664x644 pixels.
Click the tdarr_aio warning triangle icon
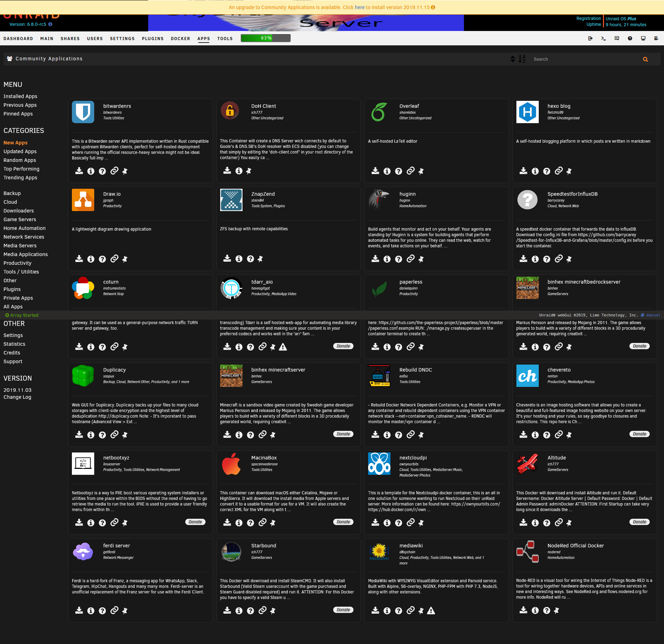[283, 347]
